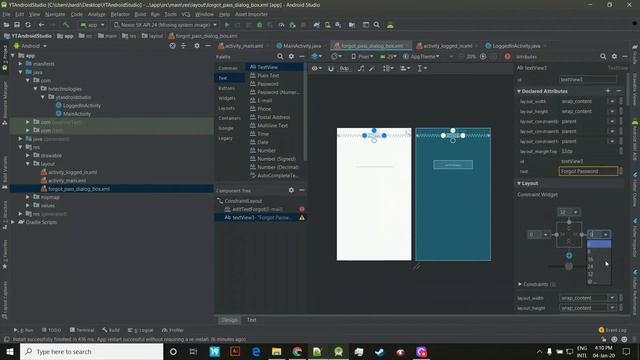Click the Save All floppy disk icon

17,25
